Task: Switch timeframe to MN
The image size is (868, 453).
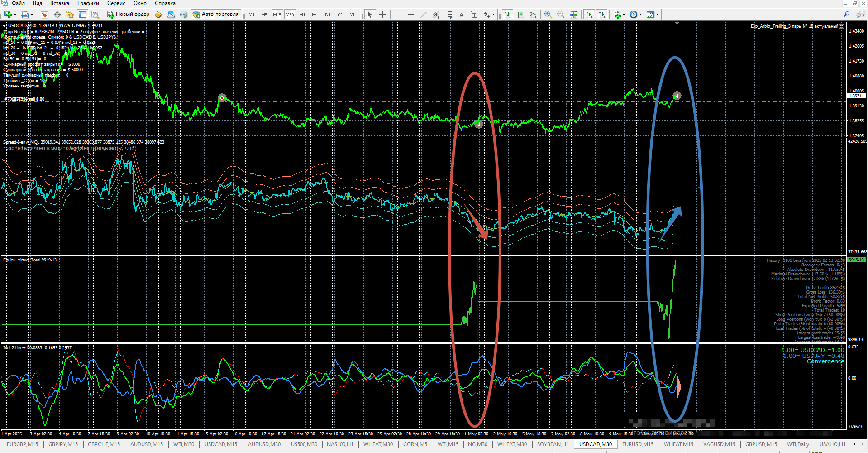Action: pos(353,14)
